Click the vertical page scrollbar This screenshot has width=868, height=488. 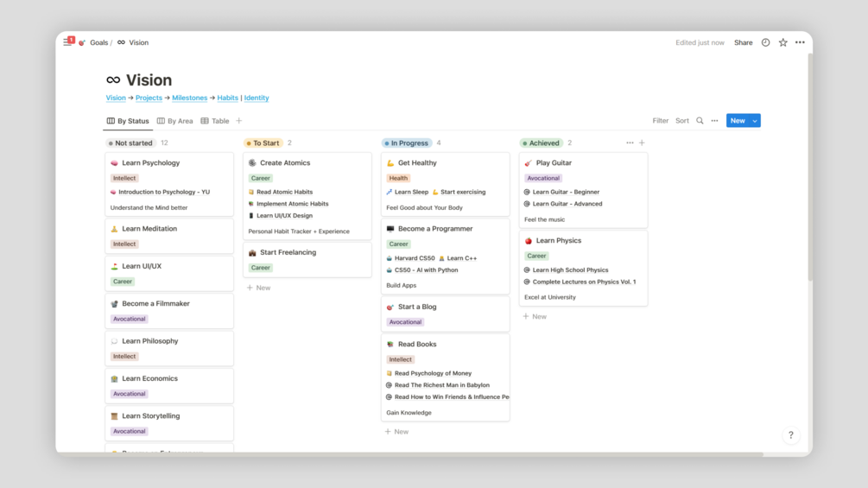(810, 166)
